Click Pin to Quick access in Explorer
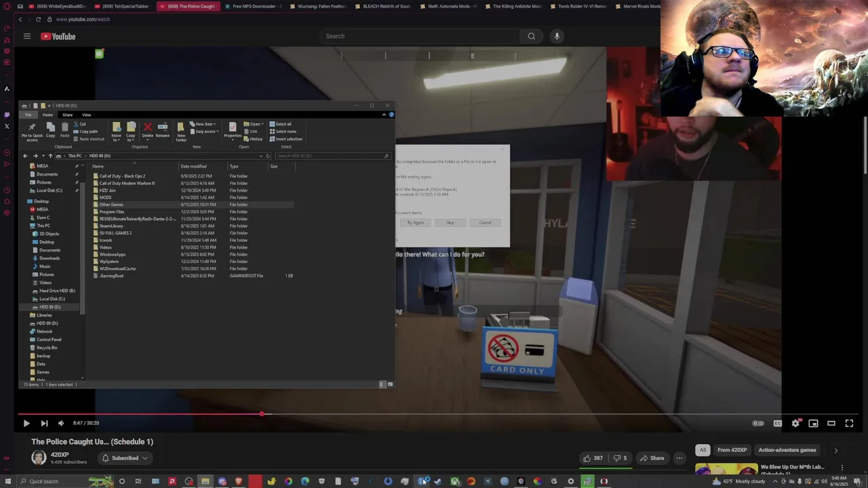 (32, 131)
